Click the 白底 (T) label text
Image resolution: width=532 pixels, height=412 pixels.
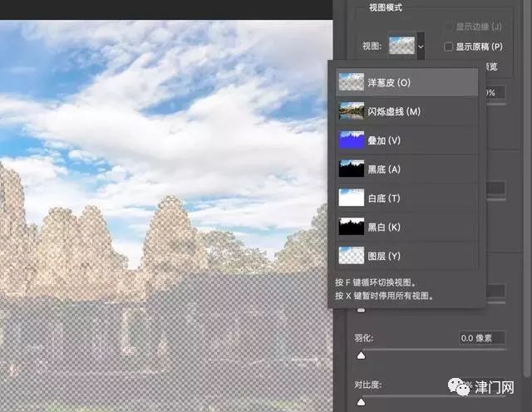click(384, 199)
